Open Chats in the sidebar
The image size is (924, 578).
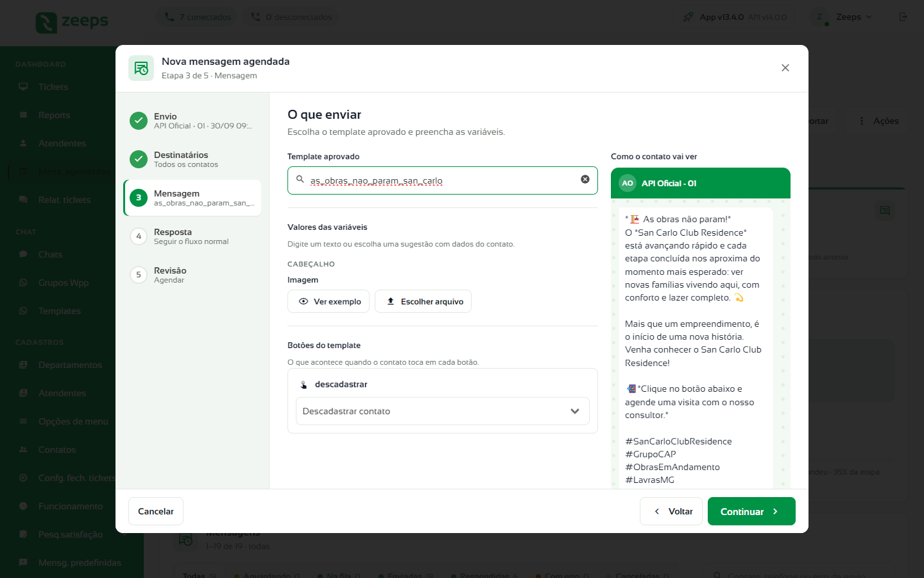(x=50, y=254)
